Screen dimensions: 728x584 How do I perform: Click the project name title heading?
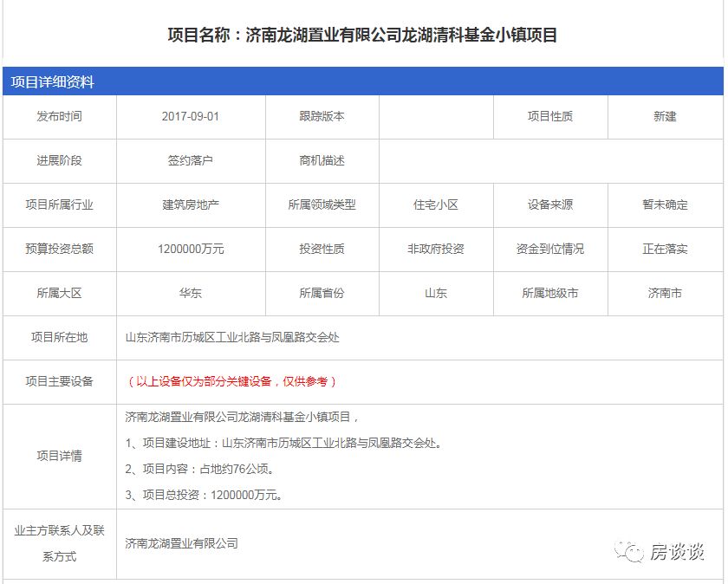(362, 36)
